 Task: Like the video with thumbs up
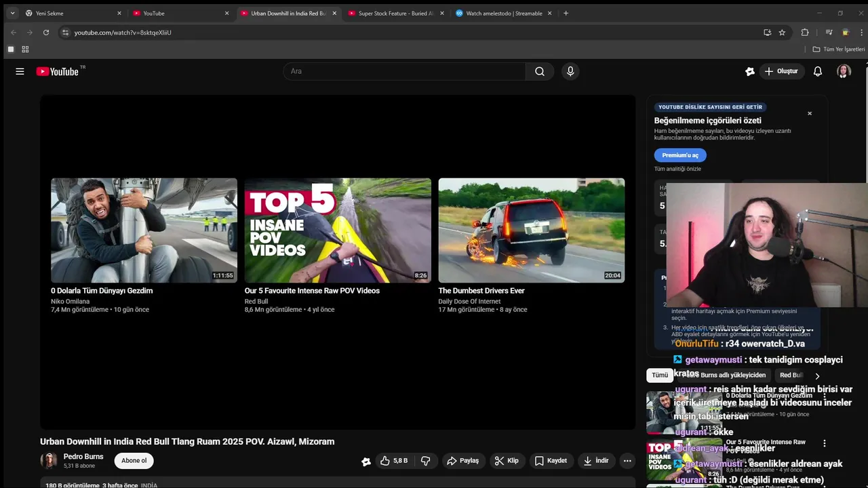tap(394, 461)
